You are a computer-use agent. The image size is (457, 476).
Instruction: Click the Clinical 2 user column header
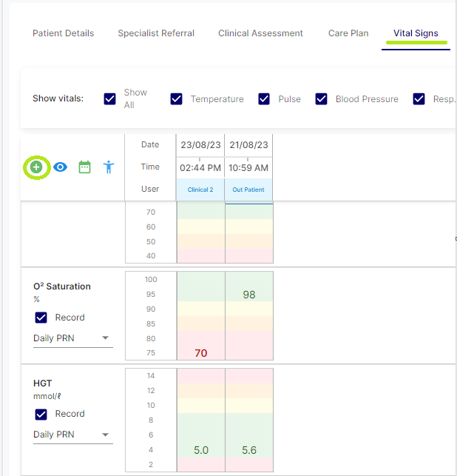pyautogui.click(x=200, y=190)
